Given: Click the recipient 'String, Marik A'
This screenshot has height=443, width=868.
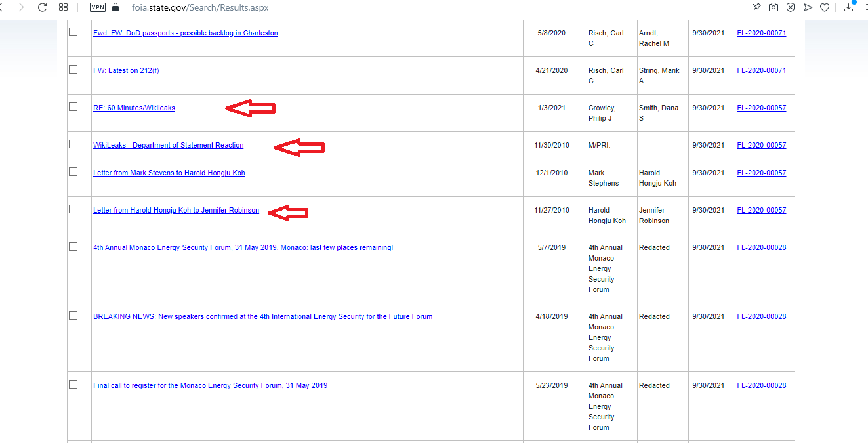Looking at the screenshot, I should [659, 75].
